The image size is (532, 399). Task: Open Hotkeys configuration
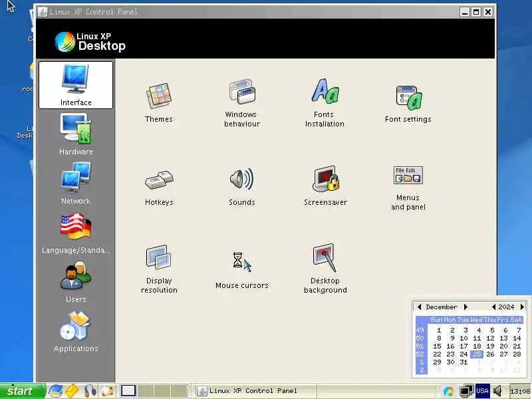coord(159,188)
